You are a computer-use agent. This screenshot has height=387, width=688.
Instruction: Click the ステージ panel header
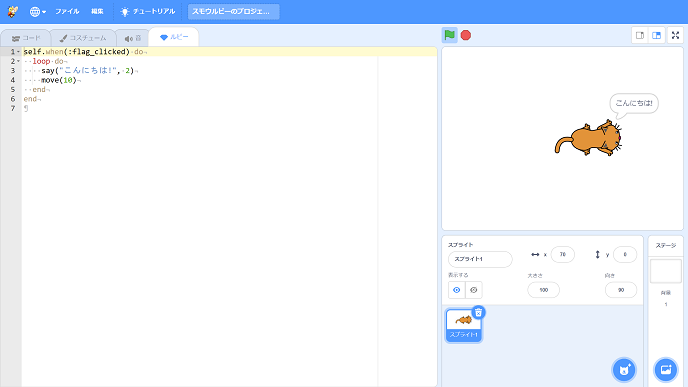(x=666, y=246)
